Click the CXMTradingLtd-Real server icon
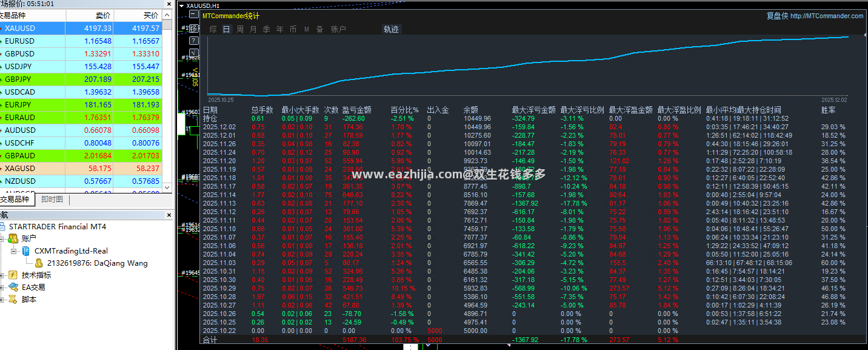This screenshot has width=868, height=350. [25, 251]
